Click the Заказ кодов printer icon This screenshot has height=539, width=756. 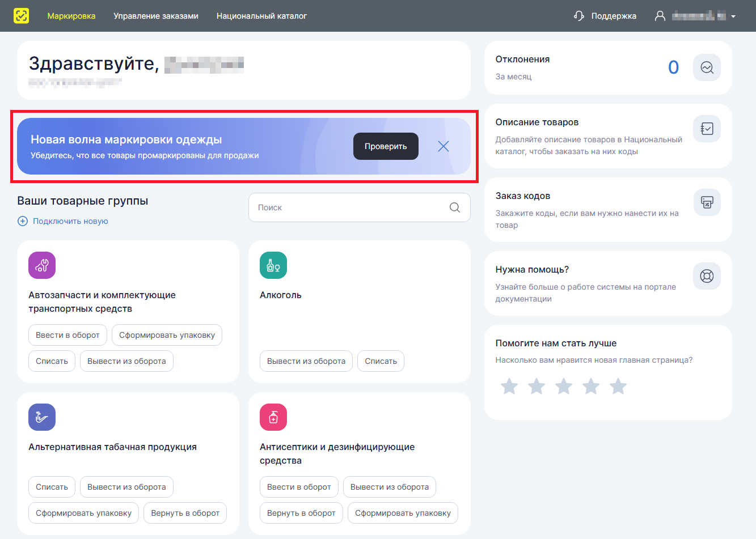pos(707,202)
